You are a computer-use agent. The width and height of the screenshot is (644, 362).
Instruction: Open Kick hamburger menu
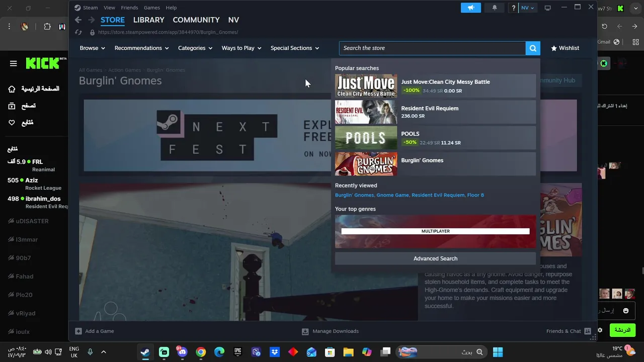point(14,63)
